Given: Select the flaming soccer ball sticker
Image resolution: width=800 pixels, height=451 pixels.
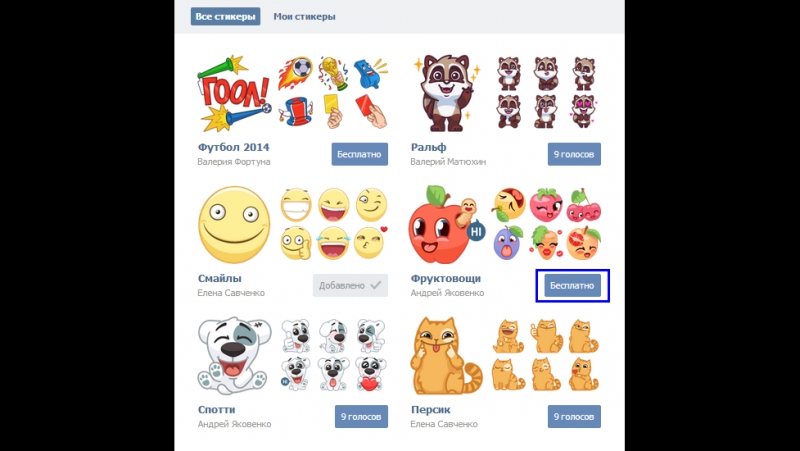Looking at the screenshot, I should pyautogui.click(x=295, y=72).
